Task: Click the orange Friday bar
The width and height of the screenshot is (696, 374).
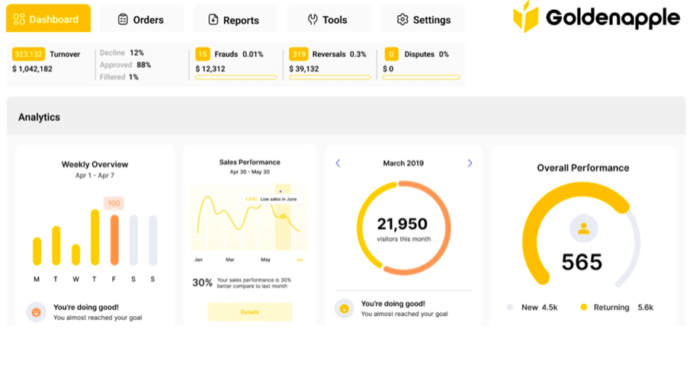Action: pyautogui.click(x=115, y=240)
